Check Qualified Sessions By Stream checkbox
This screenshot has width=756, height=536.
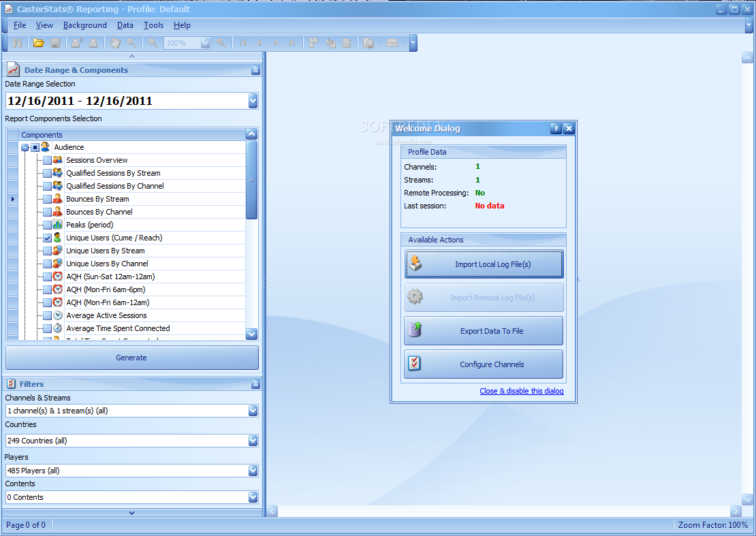47,173
